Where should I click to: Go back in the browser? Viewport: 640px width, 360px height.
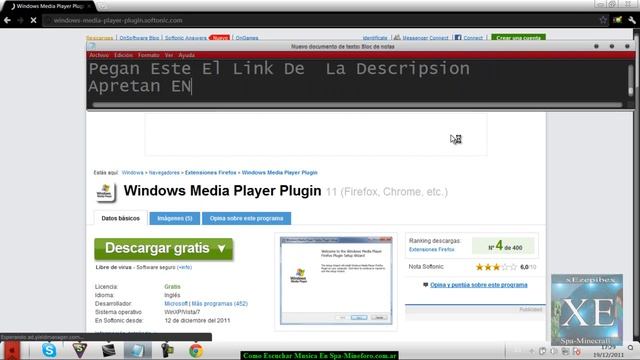click(x=7, y=20)
